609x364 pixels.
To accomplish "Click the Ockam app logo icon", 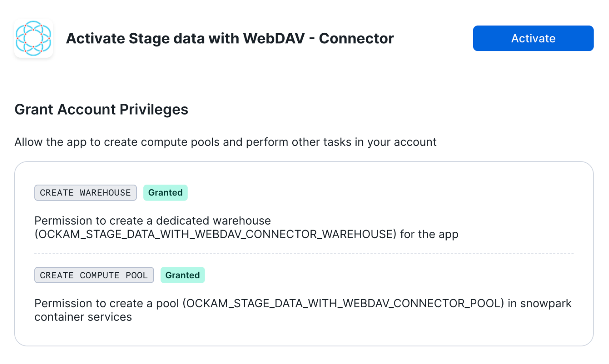I will [34, 38].
